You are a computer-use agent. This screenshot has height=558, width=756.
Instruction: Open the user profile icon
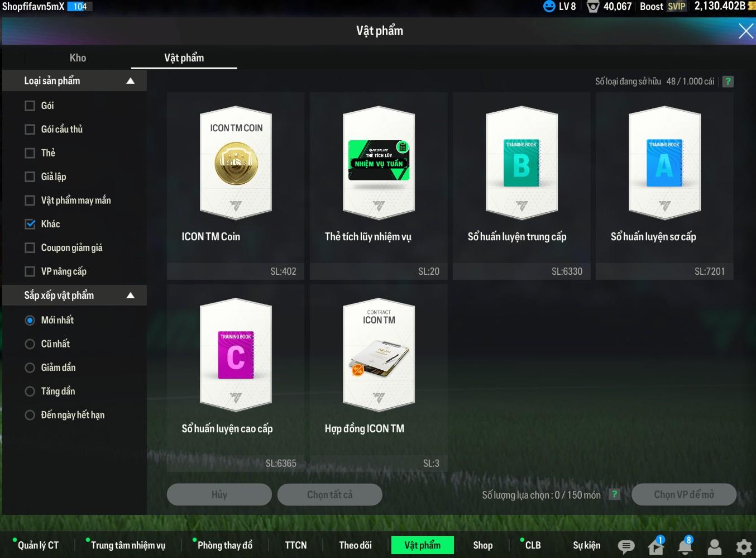pos(714,546)
